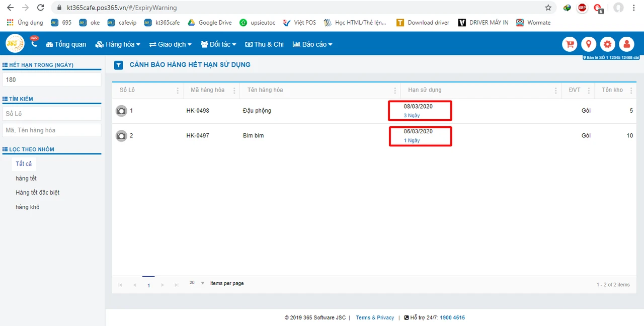Screen dimensions: 644x326
Task: Open the oke bookmark
Action: click(x=90, y=23)
